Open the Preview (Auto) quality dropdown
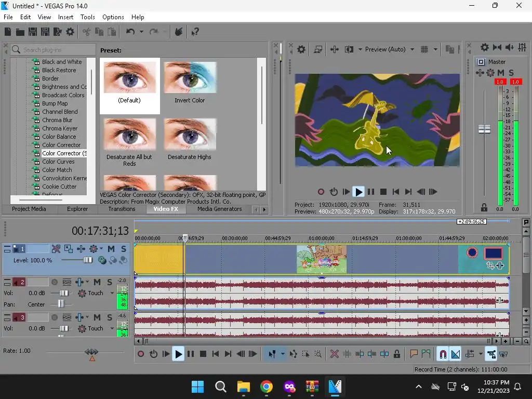Image resolution: width=532 pixels, height=399 pixels. (412, 49)
